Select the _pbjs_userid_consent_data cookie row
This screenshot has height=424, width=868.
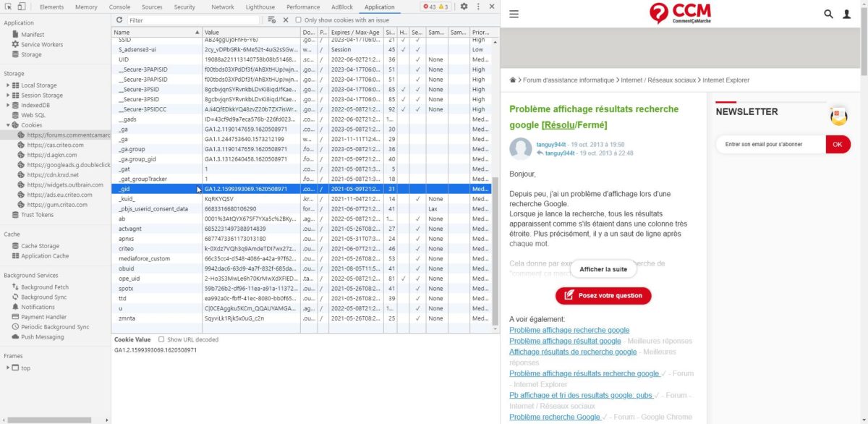(302, 208)
